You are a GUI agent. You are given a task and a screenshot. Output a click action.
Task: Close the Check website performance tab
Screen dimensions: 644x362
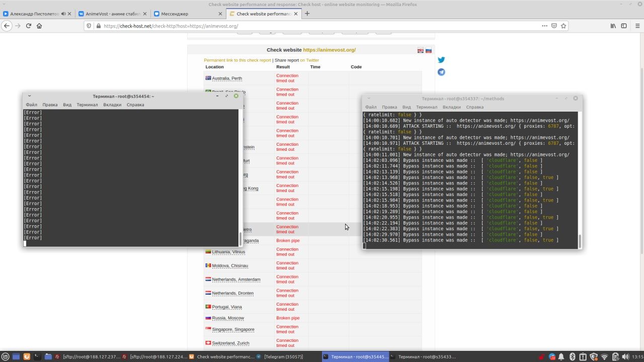pyautogui.click(x=295, y=14)
